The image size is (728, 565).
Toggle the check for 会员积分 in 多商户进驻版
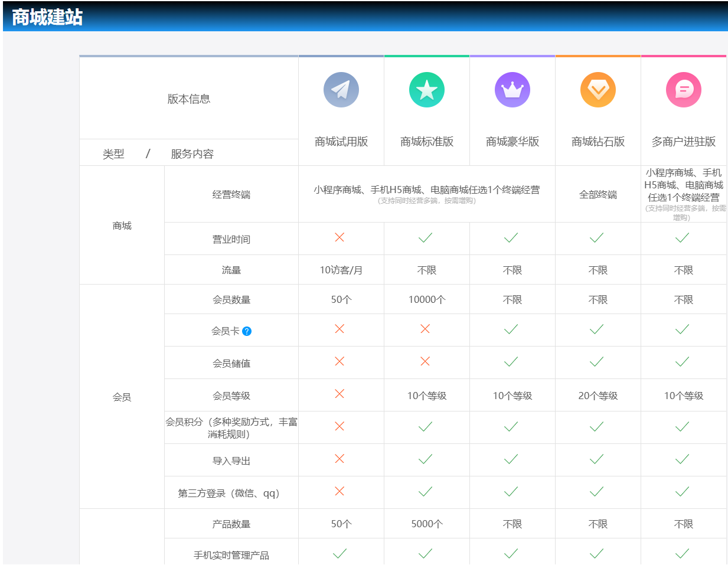click(683, 427)
